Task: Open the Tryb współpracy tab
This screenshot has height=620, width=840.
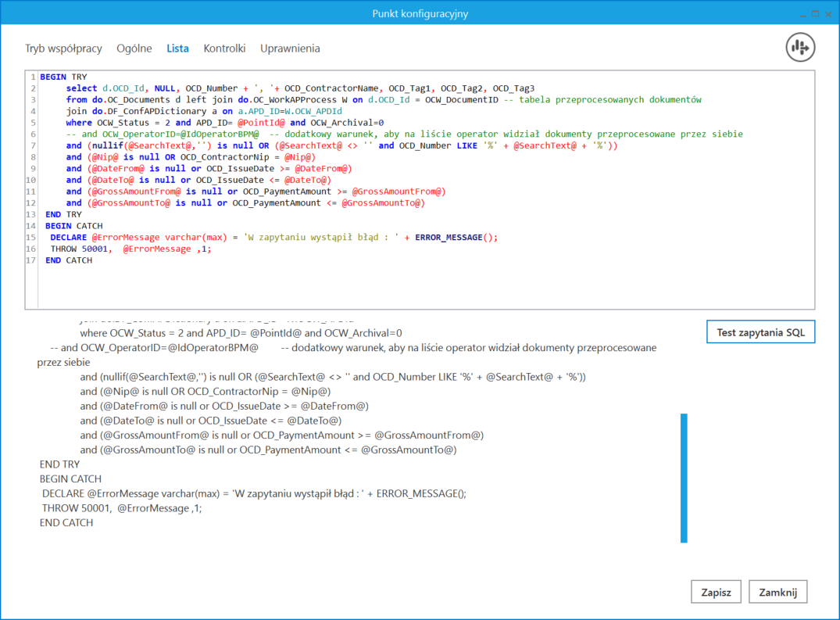Action: (63, 48)
